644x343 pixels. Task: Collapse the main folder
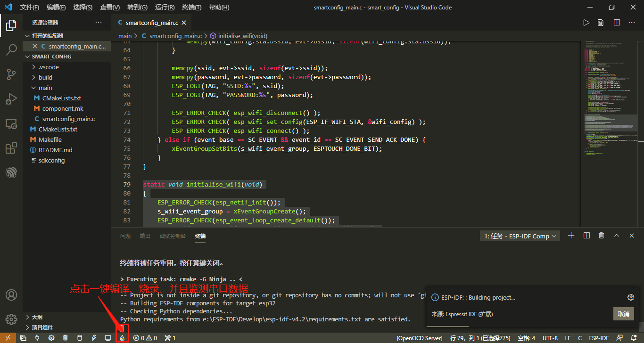click(x=67, y=88)
